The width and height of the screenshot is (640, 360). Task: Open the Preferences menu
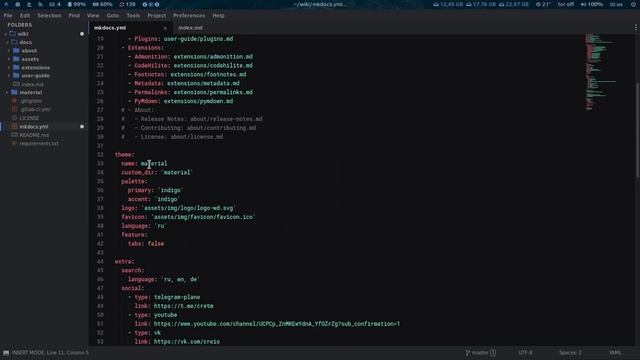[189, 16]
